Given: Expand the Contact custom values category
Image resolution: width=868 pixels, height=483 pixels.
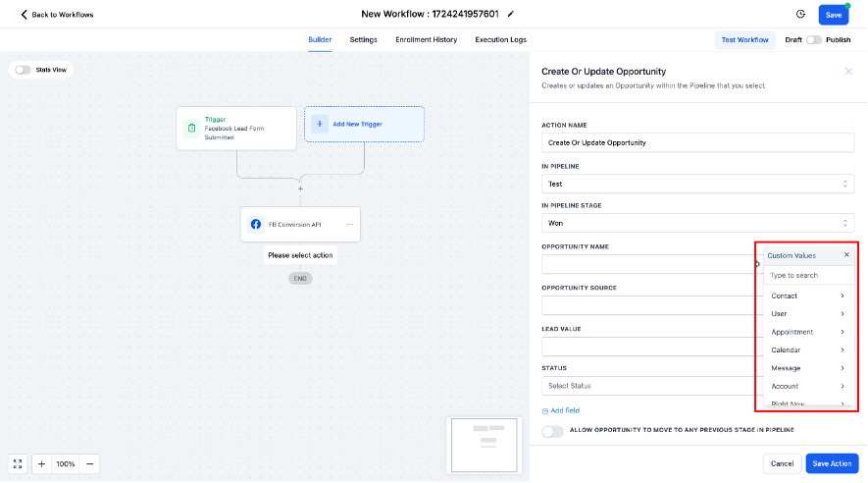Looking at the screenshot, I should click(806, 295).
